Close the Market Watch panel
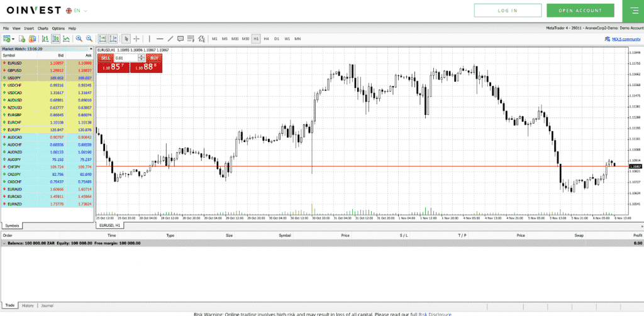This screenshot has height=316, width=644. [91, 49]
